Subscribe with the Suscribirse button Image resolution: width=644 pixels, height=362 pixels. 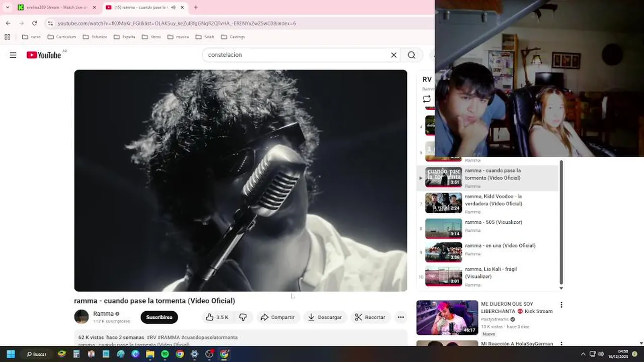(159, 317)
